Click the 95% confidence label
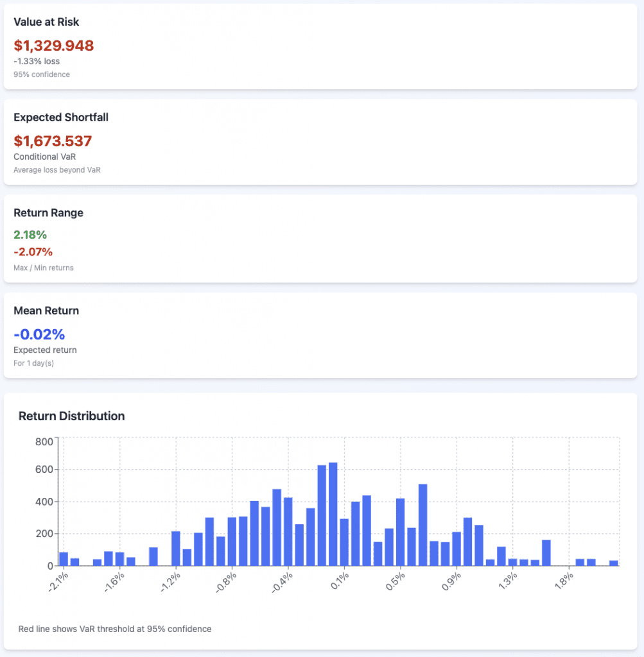 [x=42, y=74]
